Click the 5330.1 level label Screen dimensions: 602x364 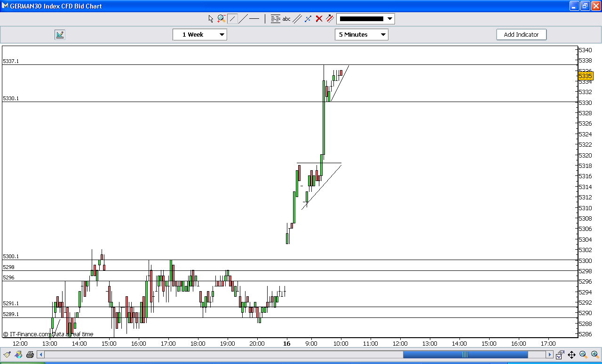tap(11, 98)
